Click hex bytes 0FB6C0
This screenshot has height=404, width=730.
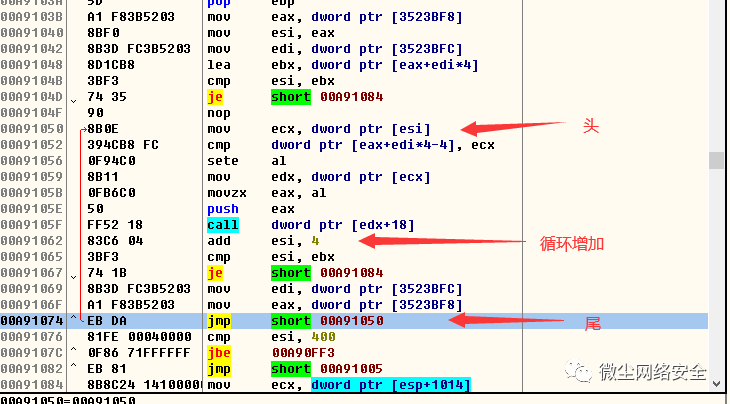click(x=111, y=193)
